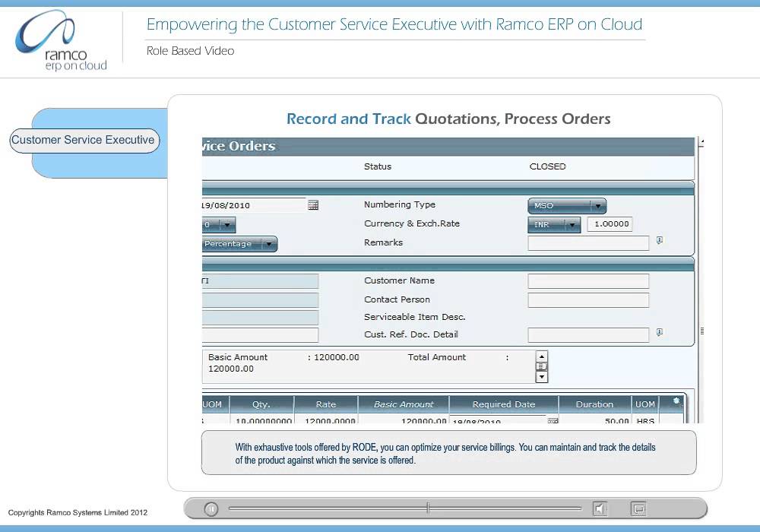This screenshot has width=760, height=532.
Task: Click the grid settings icon in the table header
Action: click(676, 401)
